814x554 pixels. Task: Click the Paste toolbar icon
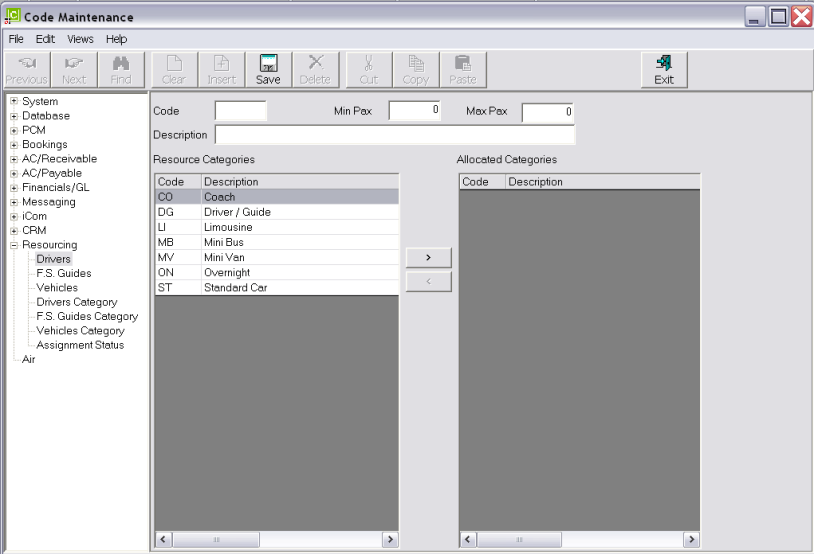click(462, 69)
